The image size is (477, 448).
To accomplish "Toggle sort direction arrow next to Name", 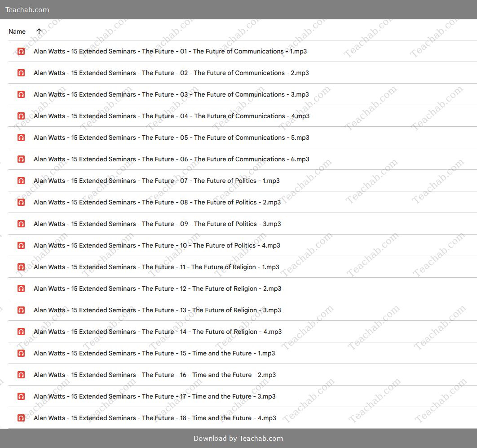I will pyautogui.click(x=39, y=31).
